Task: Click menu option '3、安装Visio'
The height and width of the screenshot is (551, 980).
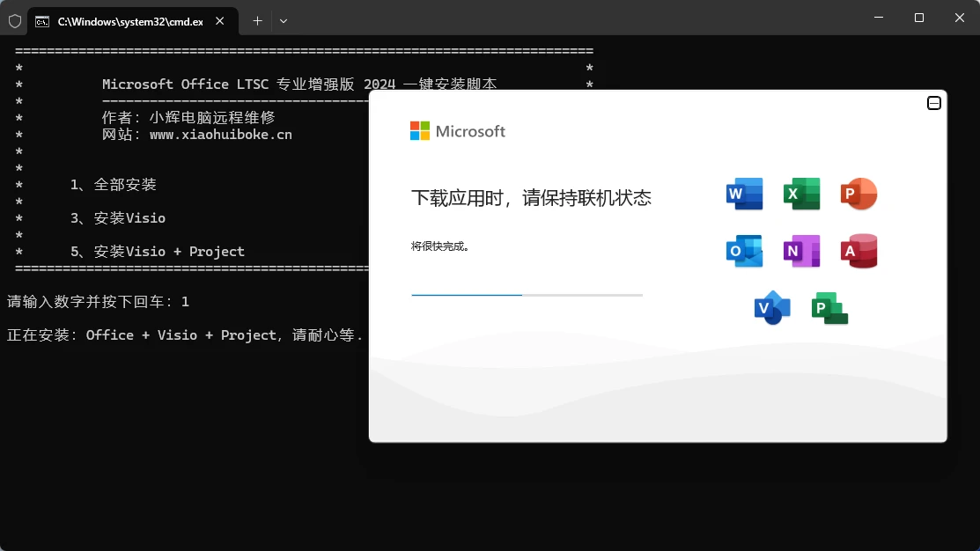Action: (117, 218)
